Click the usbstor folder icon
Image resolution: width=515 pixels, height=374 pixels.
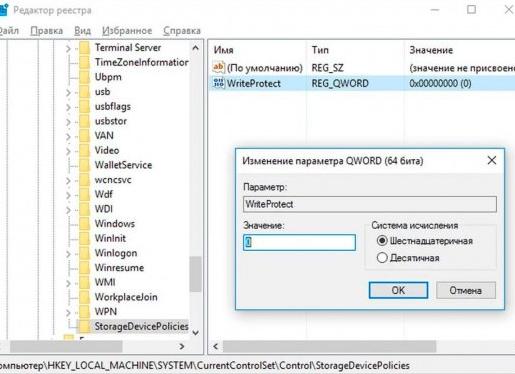click(x=85, y=121)
